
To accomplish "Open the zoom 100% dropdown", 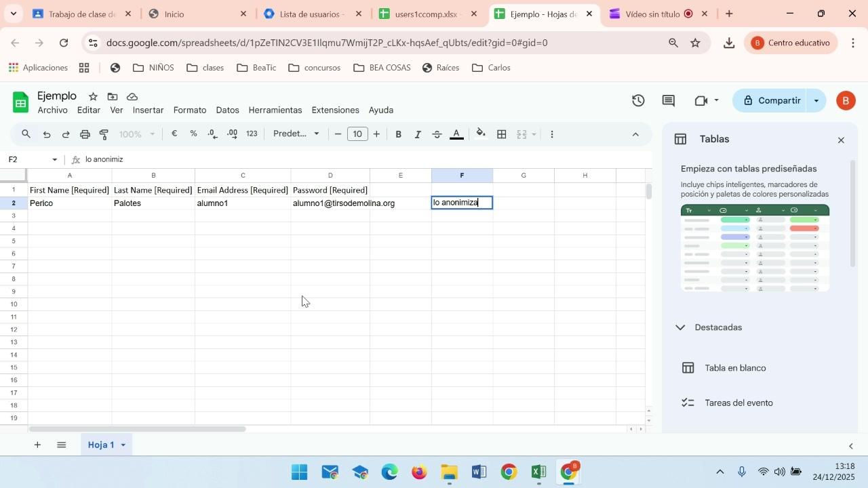I will tap(138, 134).
